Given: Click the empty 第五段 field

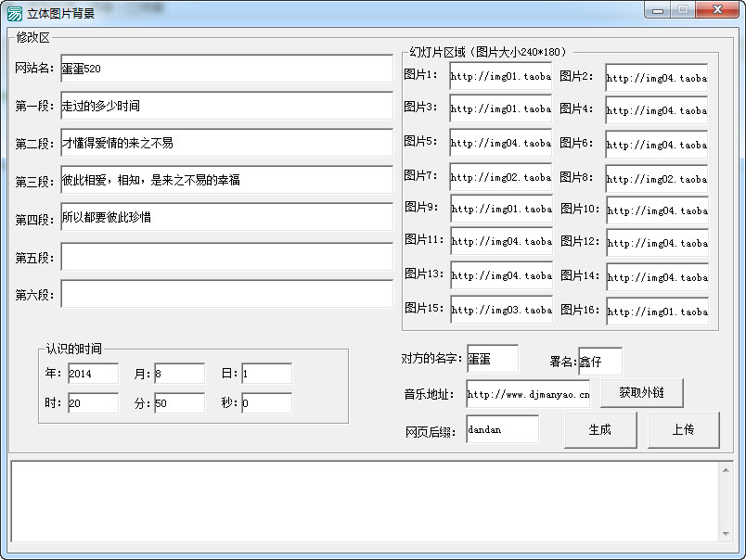Looking at the screenshot, I should [x=227, y=257].
